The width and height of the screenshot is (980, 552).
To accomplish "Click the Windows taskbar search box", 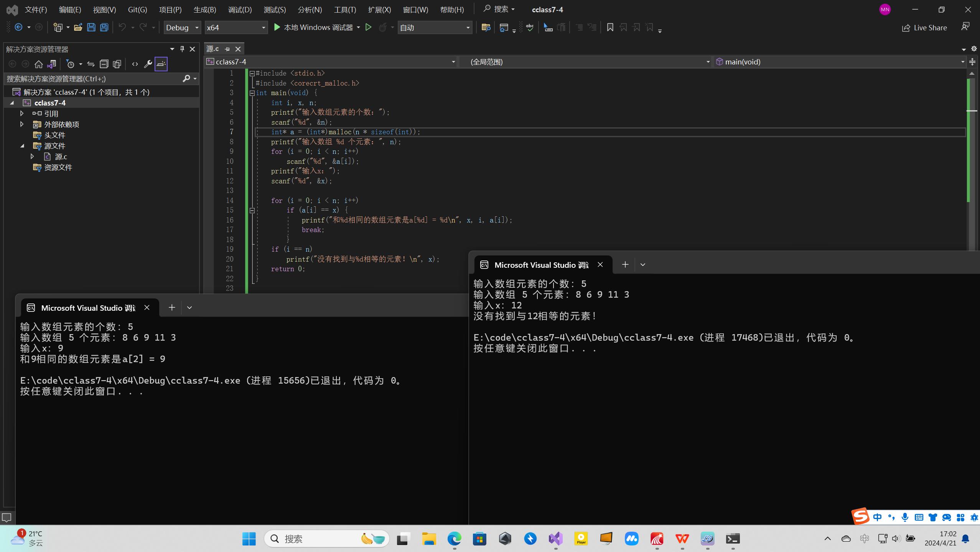I will pos(327,539).
